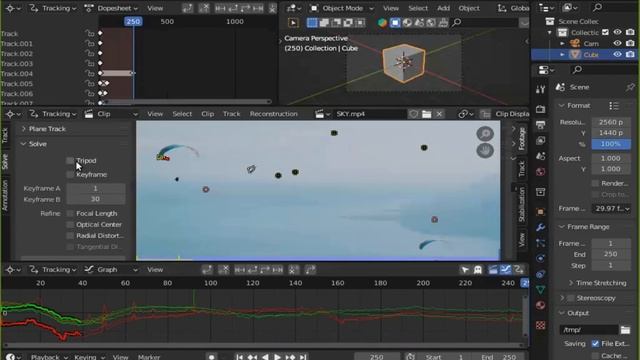This screenshot has width=640, height=360.
Task: Open the Track menu in clip editor
Action: pyautogui.click(x=231, y=114)
